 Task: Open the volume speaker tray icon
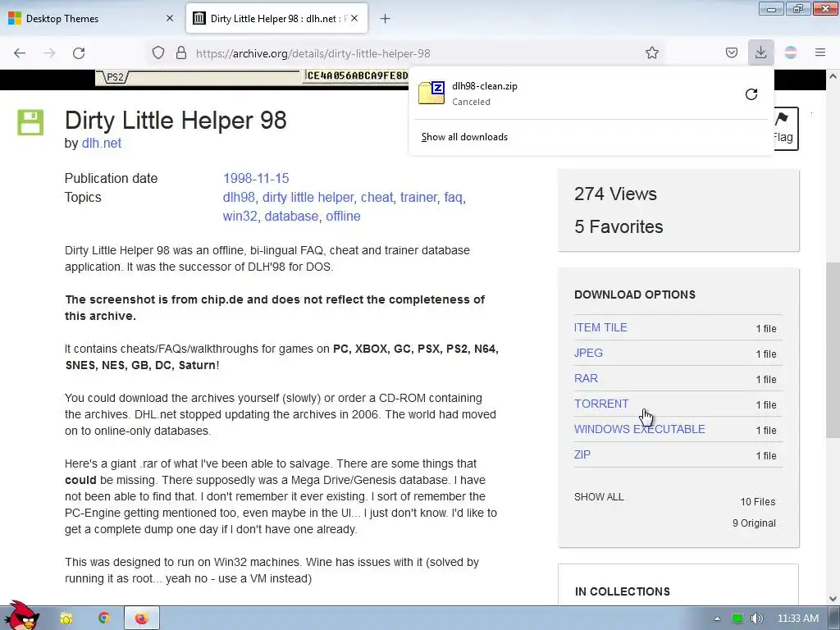tap(756, 619)
